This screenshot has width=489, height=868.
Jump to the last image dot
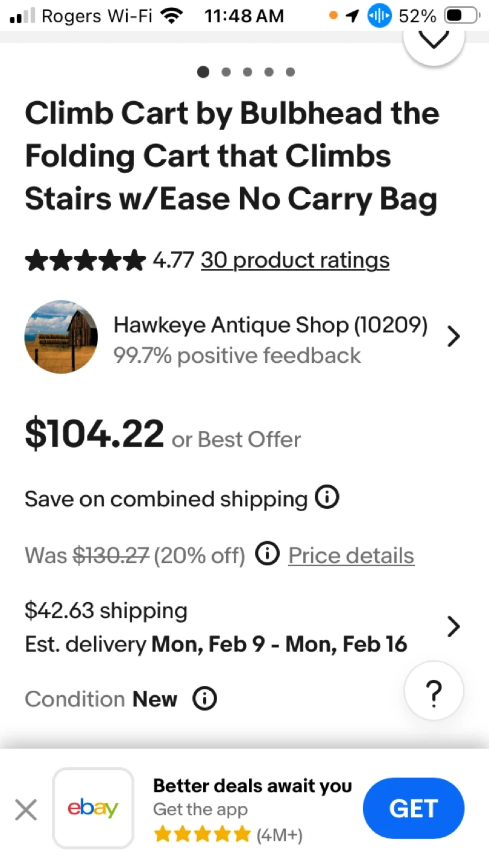pos(290,72)
